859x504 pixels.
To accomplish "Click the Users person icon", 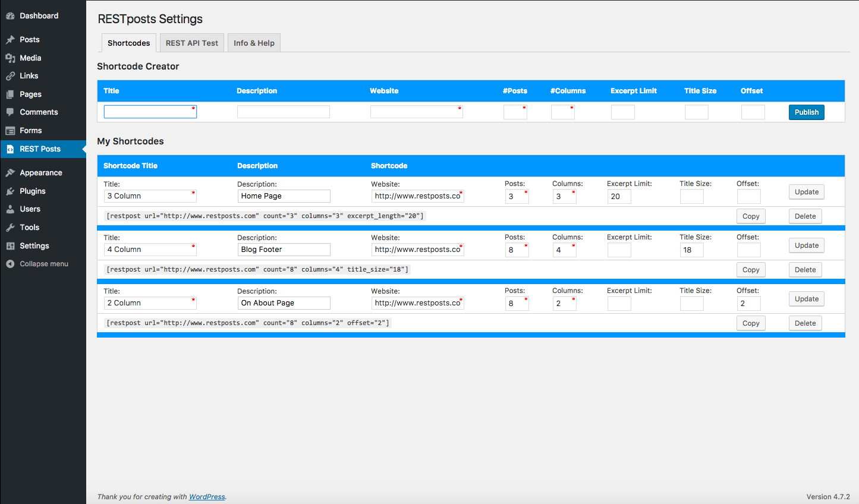I will [x=10, y=209].
